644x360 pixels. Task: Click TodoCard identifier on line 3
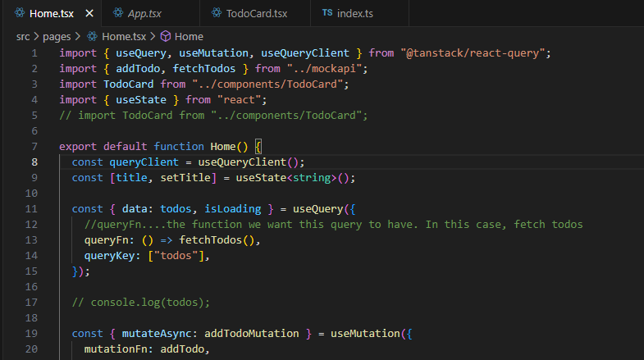(129, 84)
